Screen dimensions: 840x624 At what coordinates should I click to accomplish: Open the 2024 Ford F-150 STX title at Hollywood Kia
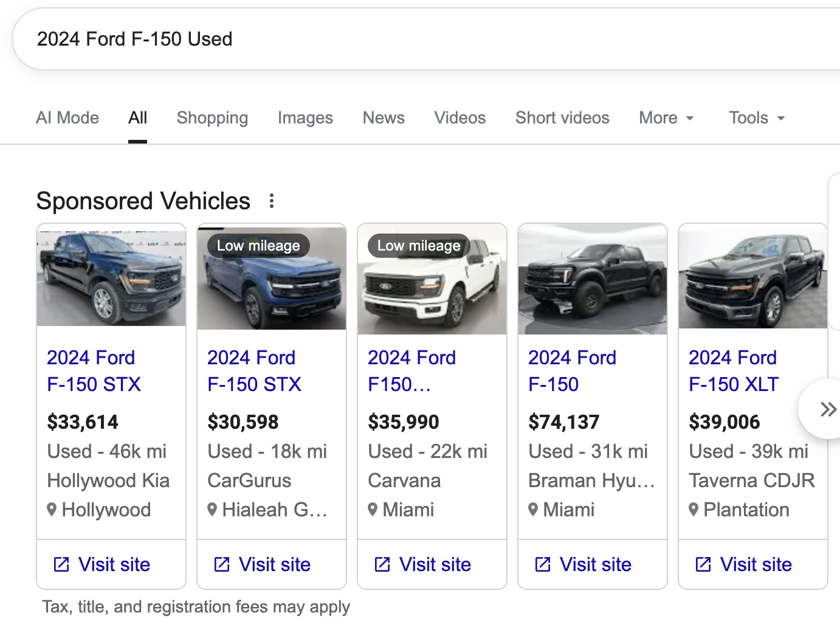(94, 371)
